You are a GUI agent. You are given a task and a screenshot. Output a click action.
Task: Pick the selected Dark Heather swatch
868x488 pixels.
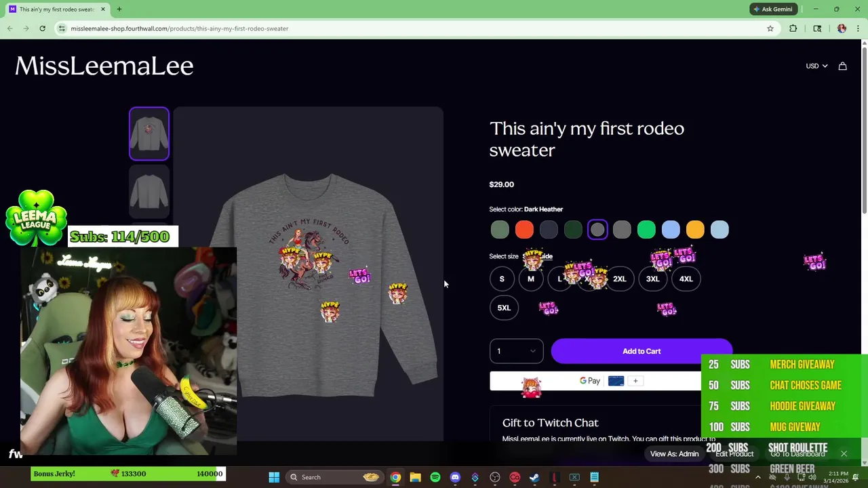(597, 230)
